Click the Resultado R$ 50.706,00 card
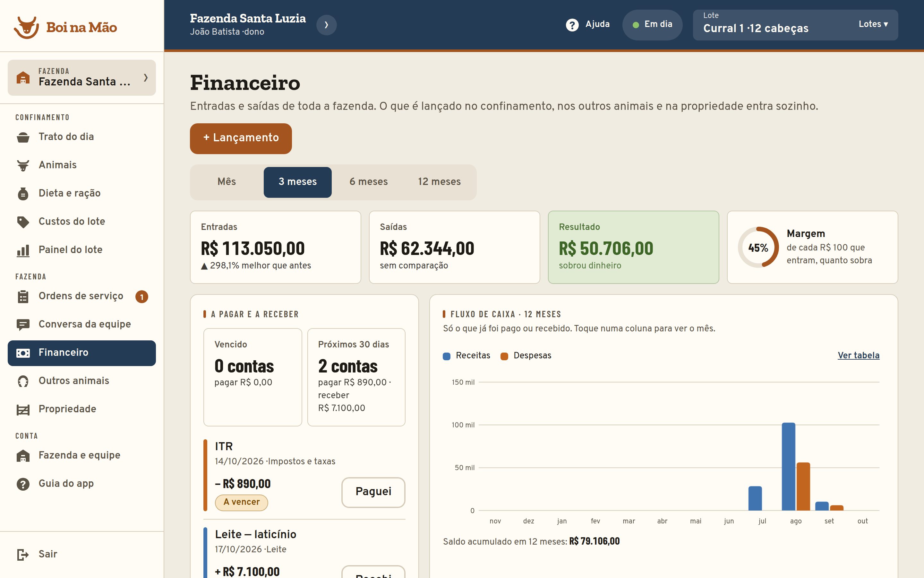This screenshot has height=578, width=924. pos(633,247)
